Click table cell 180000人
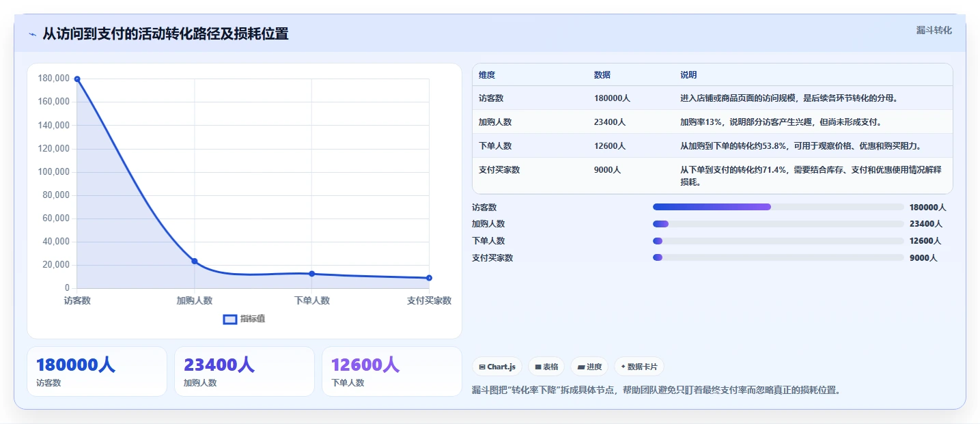Screen dimensions: 980x424 click(612, 98)
